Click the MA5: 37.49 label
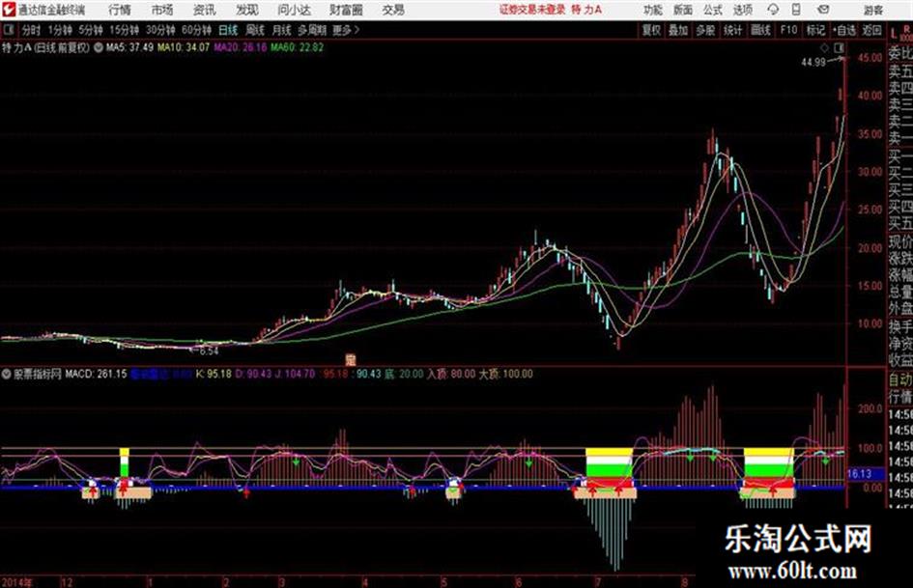Viewport: 913px width, 588px height. point(129,47)
